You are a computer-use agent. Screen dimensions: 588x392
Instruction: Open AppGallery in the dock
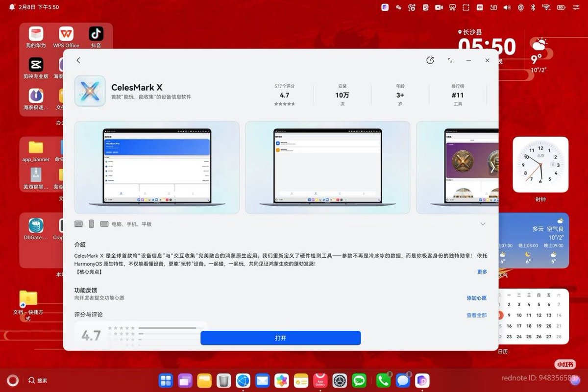(x=320, y=380)
